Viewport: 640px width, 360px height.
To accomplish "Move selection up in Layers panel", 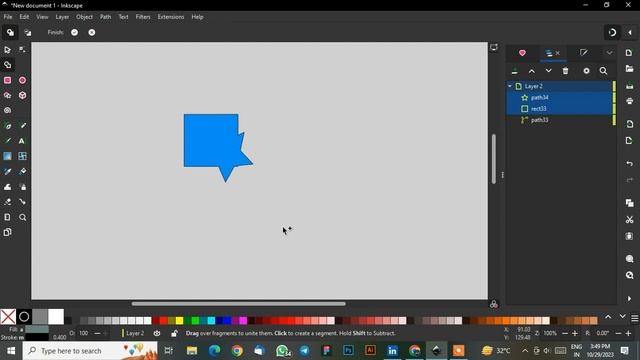I will pyautogui.click(x=531, y=71).
